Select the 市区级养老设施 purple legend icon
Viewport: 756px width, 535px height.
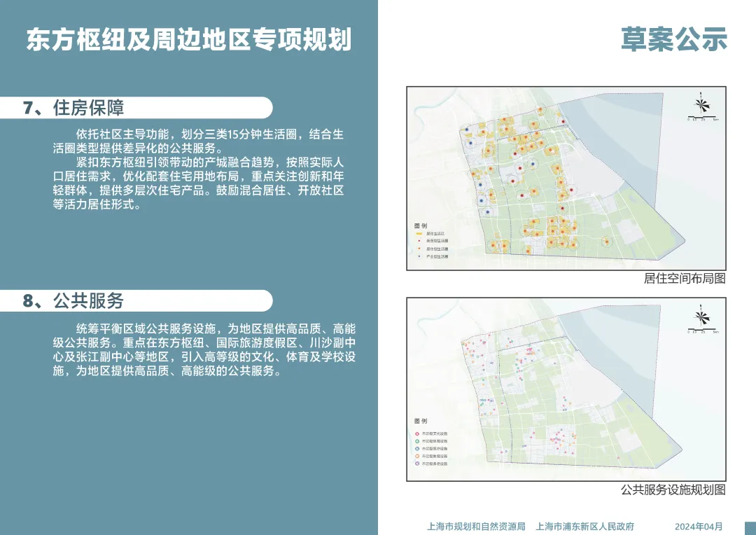pos(417,464)
